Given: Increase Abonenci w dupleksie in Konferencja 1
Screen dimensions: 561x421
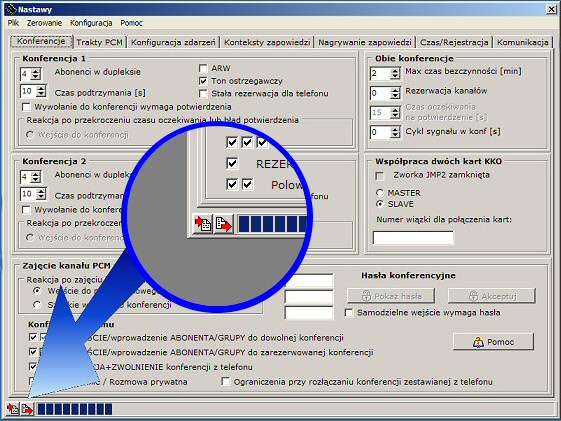Looking at the screenshot, I should click(x=36, y=71).
